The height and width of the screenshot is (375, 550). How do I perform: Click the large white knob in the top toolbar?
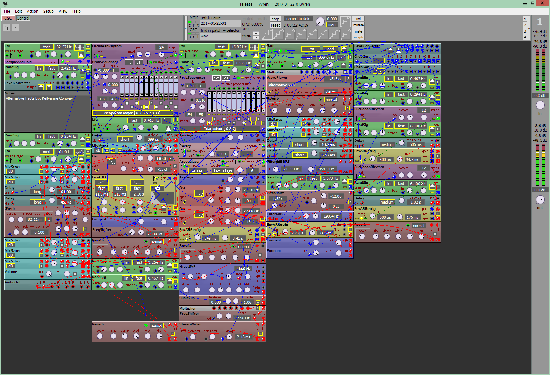click(x=320, y=22)
